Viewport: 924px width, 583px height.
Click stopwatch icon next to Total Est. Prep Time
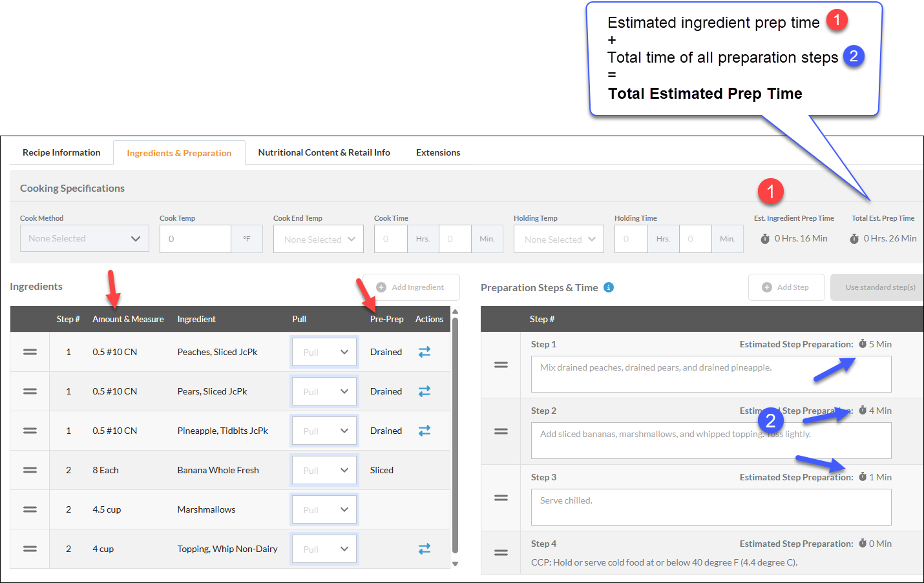click(854, 239)
